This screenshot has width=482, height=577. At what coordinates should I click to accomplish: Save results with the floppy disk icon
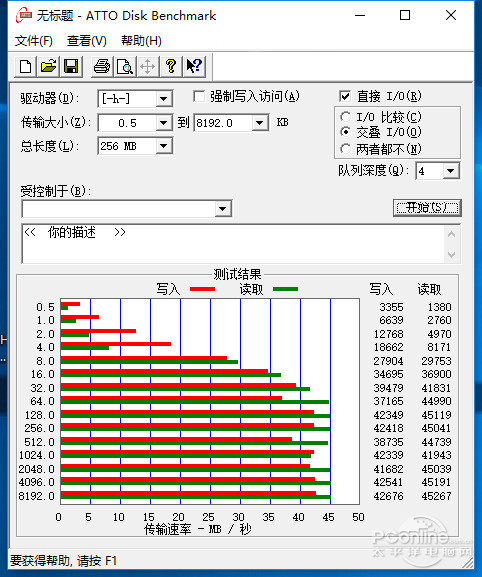pyautogui.click(x=71, y=67)
